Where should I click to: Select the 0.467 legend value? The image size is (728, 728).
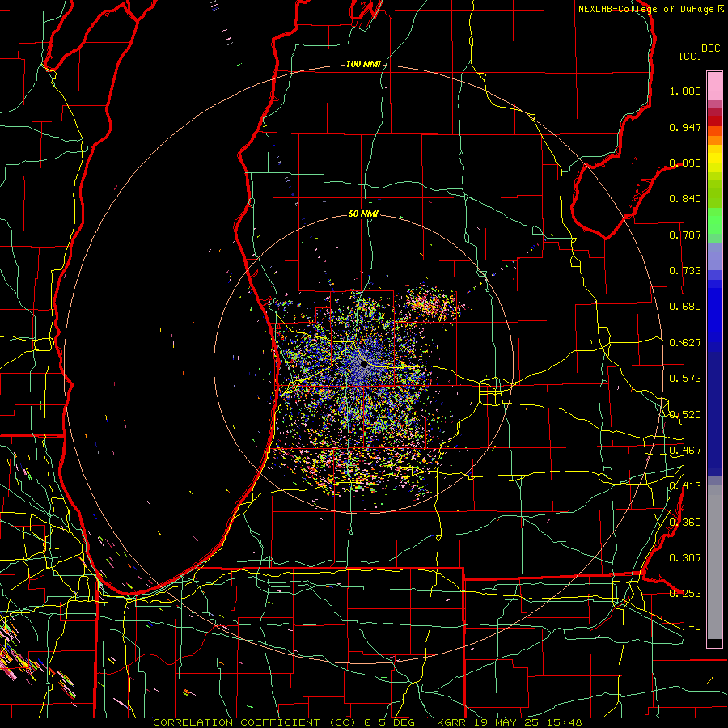pos(685,451)
